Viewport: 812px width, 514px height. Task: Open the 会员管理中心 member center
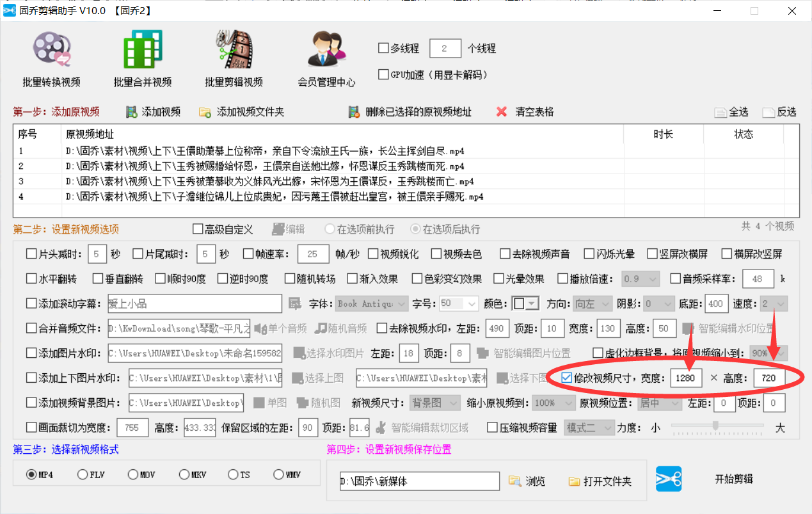click(326, 56)
